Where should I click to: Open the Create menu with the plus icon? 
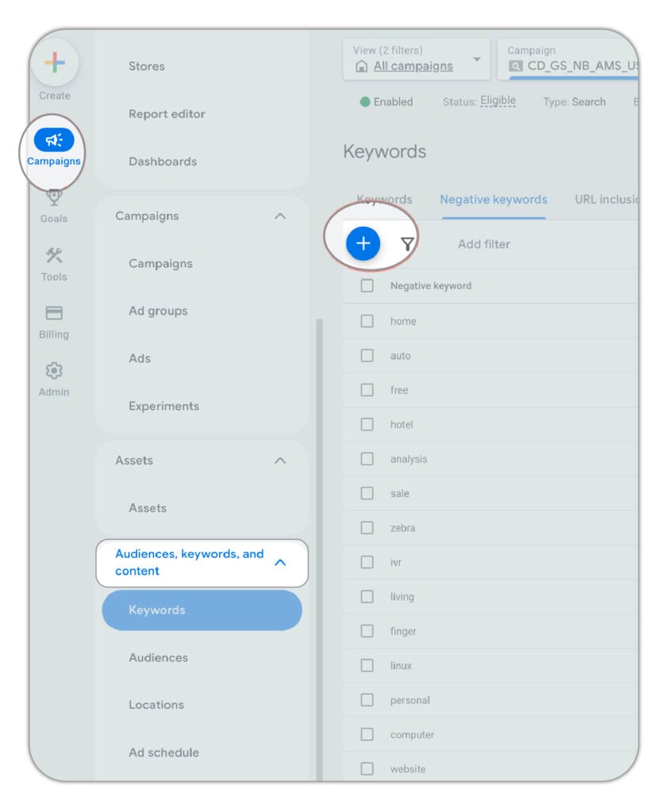[55, 63]
